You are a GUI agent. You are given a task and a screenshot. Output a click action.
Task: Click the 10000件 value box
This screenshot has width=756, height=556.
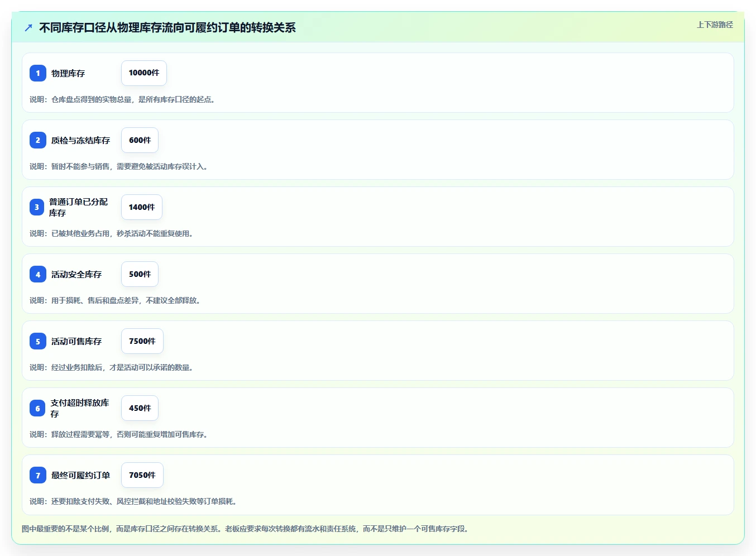(x=144, y=73)
